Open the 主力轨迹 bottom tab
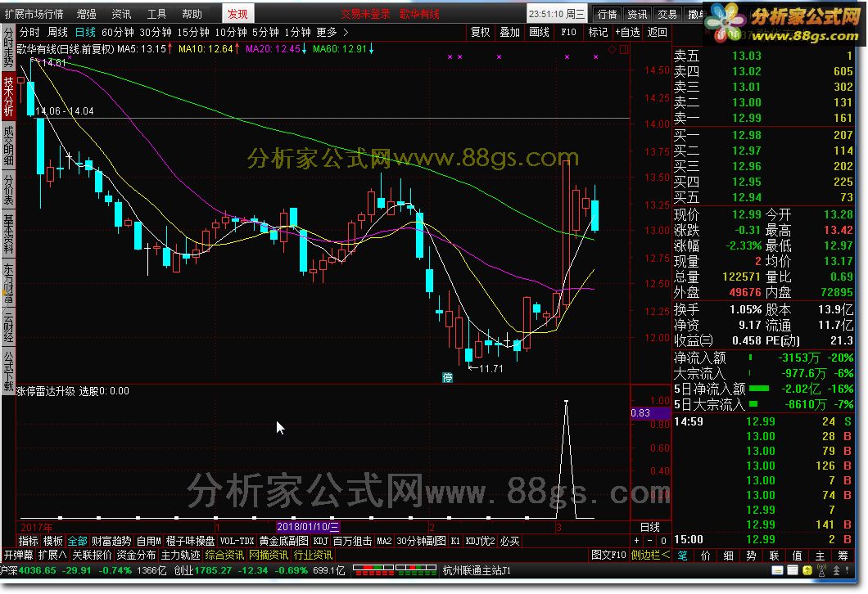 tap(180, 555)
